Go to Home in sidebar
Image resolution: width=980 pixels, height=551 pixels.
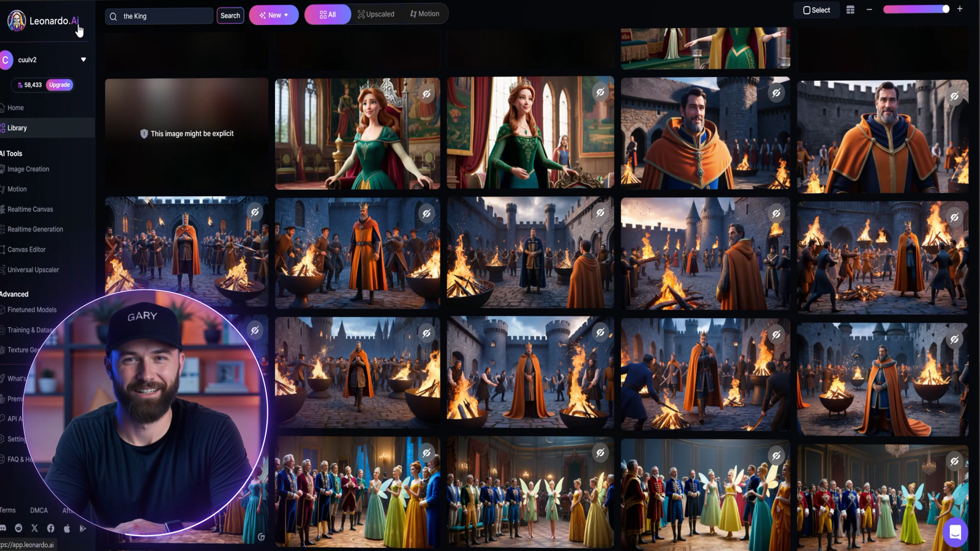pos(15,108)
